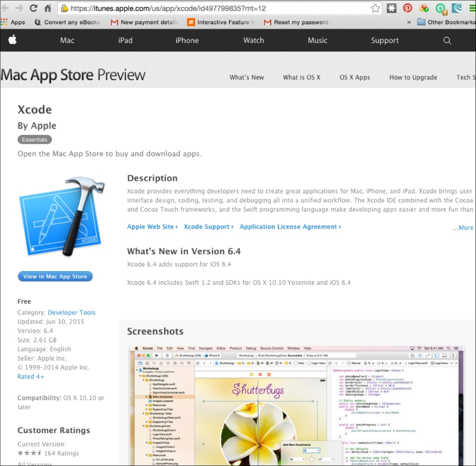Click the teal wave extension icon
The image size is (476, 466).
456,8
